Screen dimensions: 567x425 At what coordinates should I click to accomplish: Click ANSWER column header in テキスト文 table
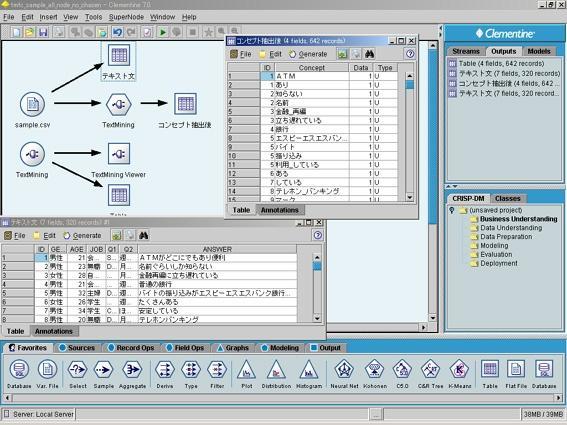(x=217, y=249)
